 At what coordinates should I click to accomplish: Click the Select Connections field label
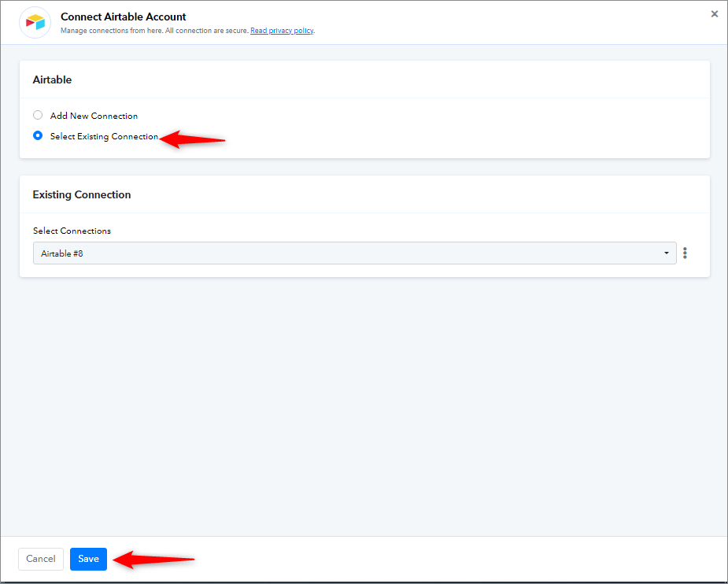coord(72,231)
